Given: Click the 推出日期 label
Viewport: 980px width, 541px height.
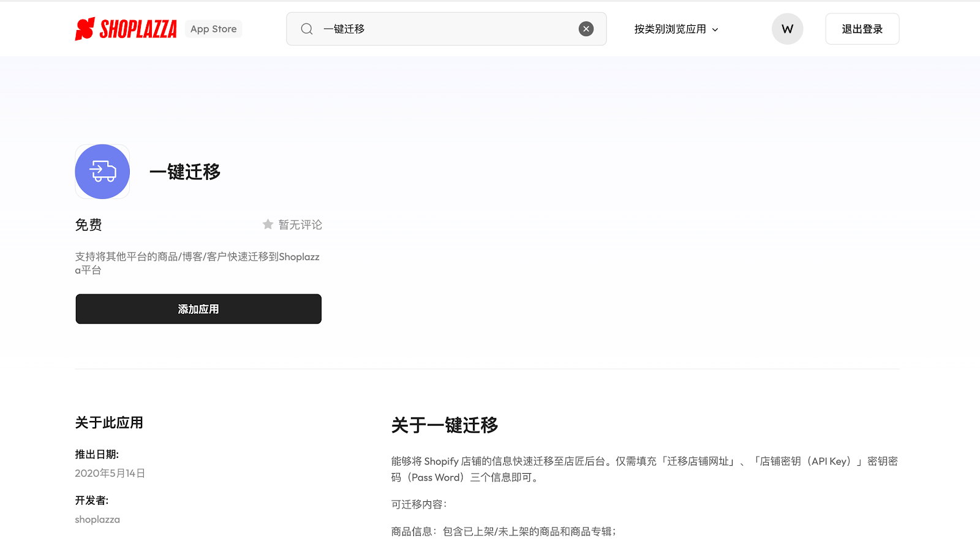Looking at the screenshot, I should [x=97, y=454].
